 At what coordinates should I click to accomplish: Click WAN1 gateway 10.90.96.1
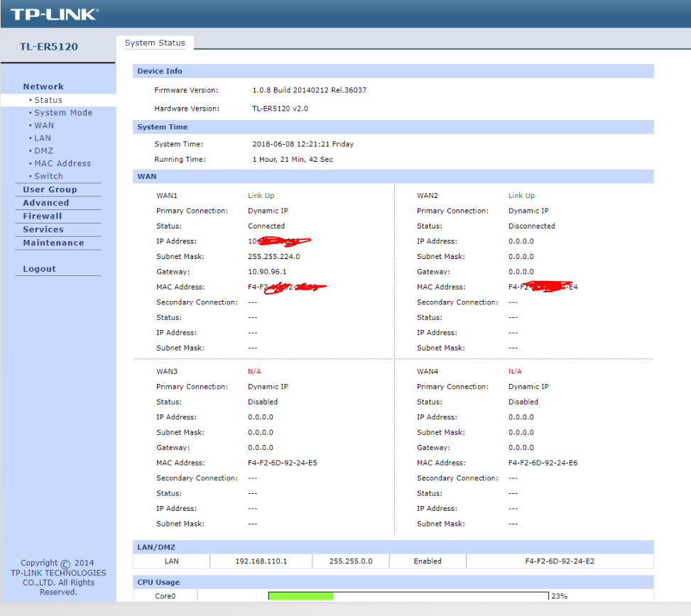click(266, 272)
